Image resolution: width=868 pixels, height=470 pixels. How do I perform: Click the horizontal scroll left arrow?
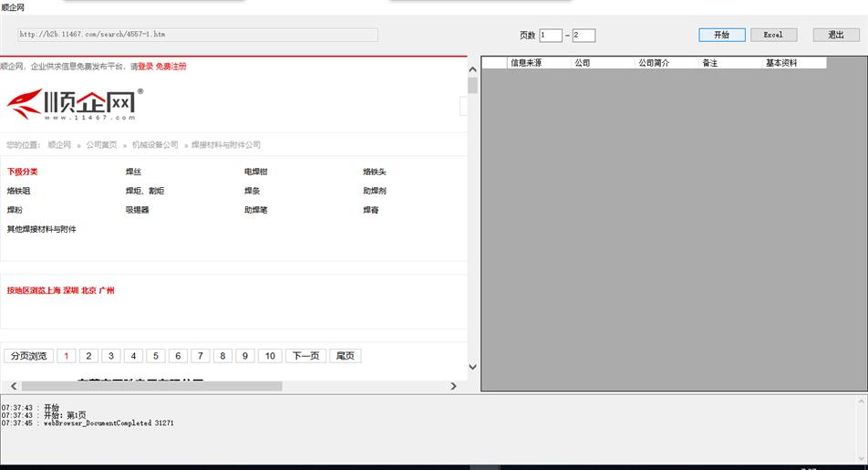(x=14, y=386)
